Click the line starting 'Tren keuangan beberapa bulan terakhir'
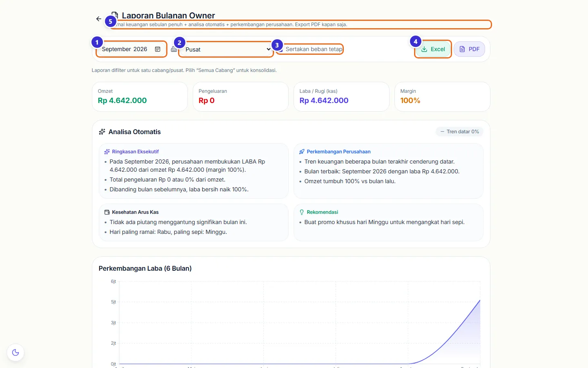The image size is (588, 368). click(379, 162)
